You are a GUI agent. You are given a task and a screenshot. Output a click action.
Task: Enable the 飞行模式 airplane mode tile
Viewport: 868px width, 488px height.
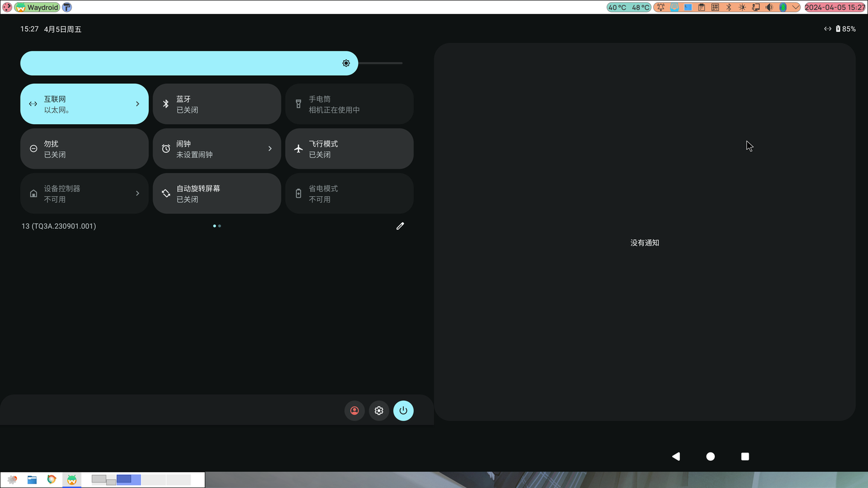(x=349, y=148)
